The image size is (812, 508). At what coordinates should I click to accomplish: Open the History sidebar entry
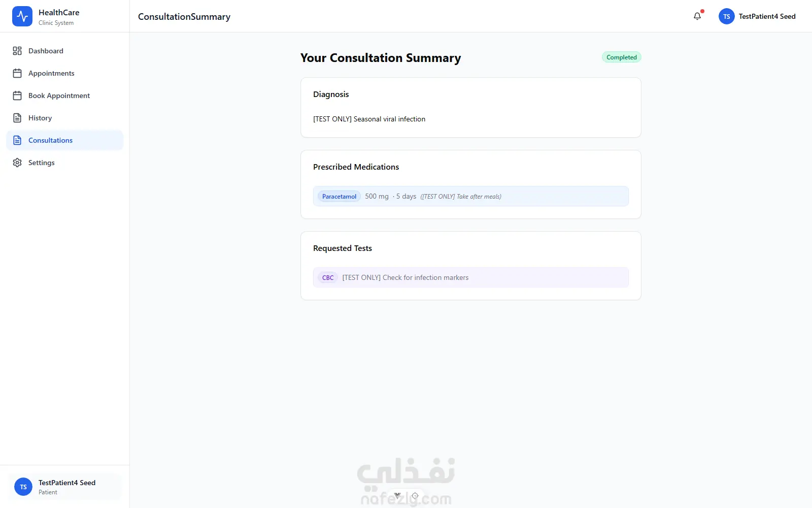click(x=65, y=118)
